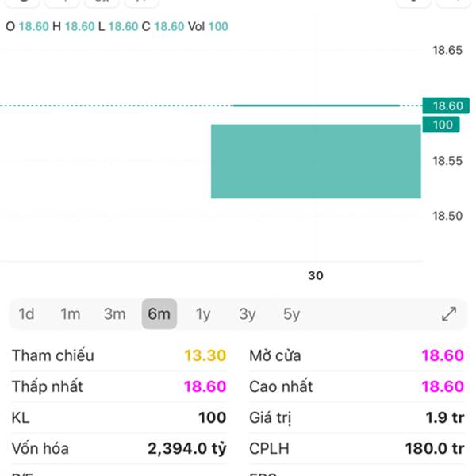
Task: Expand chart to fullscreen with diagonal arrows icon
Action: point(449,314)
